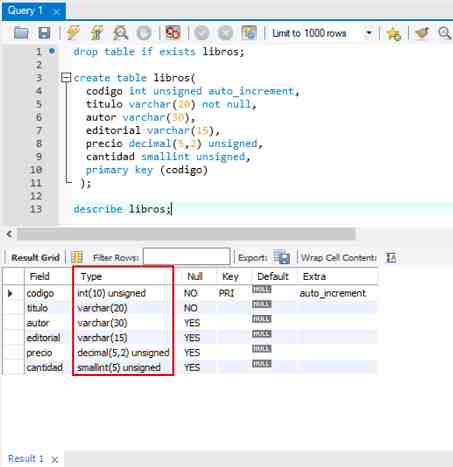Viewport: 453px width, 467px height.
Task: Close the Result 1 tab
Action: [55, 460]
